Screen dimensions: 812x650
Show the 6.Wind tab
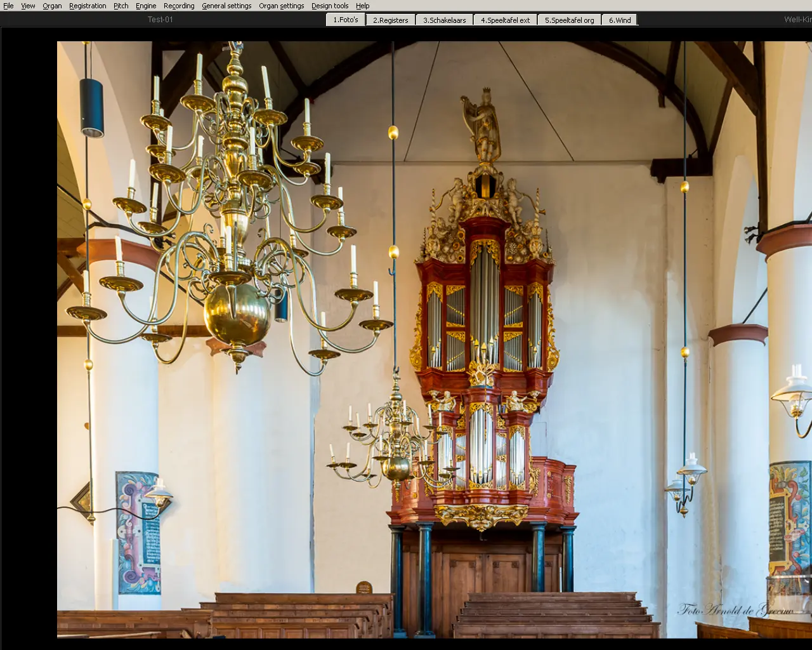click(620, 20)
